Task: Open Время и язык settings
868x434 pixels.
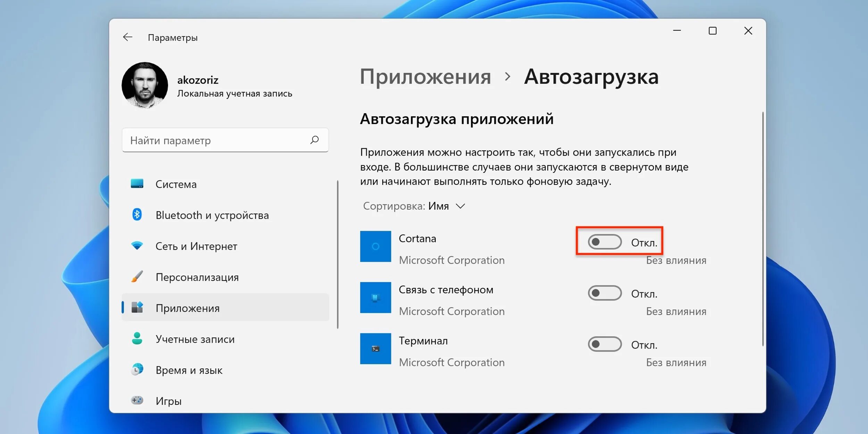Action: (x=225, y=369)
